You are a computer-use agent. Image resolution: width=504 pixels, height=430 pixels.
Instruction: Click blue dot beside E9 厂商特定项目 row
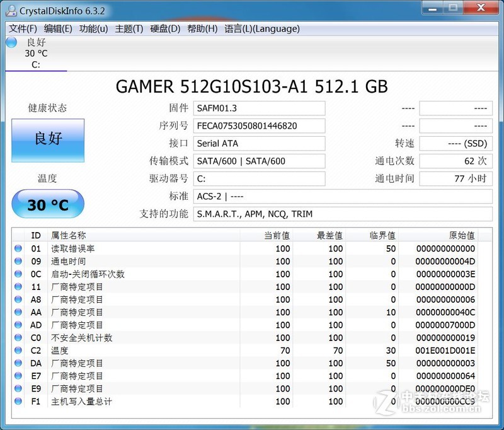pyautogui.click(x=18, y=388)
